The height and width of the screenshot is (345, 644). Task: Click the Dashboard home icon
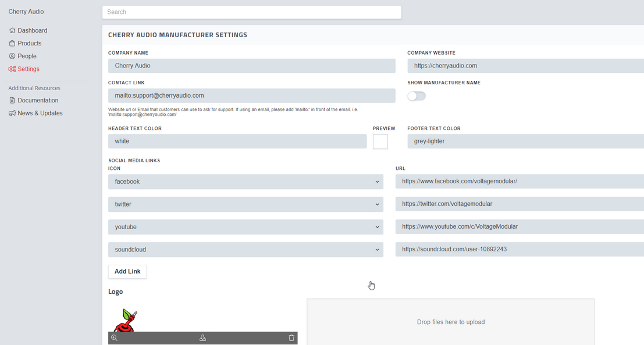[x=12, y=30]
